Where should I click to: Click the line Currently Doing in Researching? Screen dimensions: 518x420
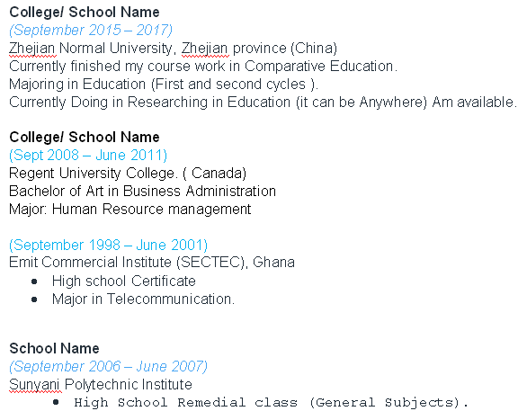263,103
